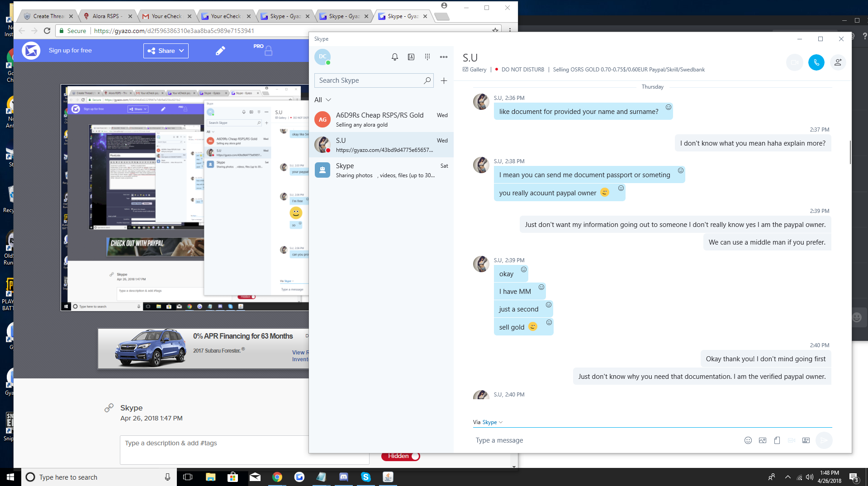Open the Gyazo screenshot image preview

click(185, 198)
